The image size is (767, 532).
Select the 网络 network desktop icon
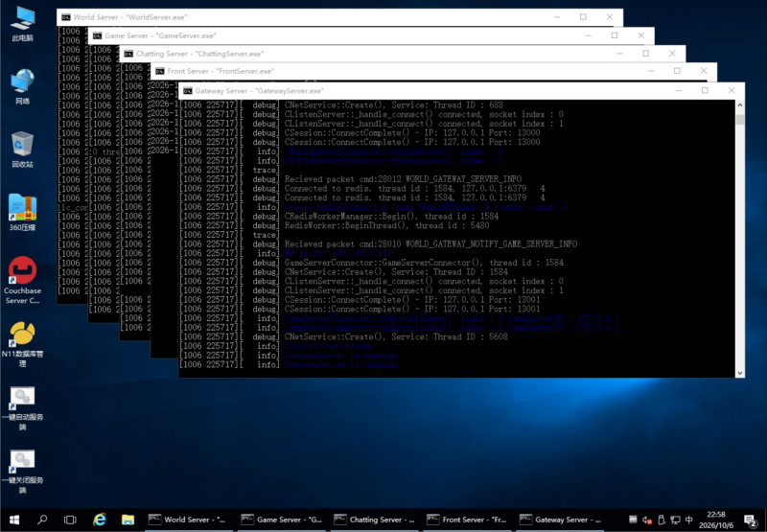tap(22, 86)
